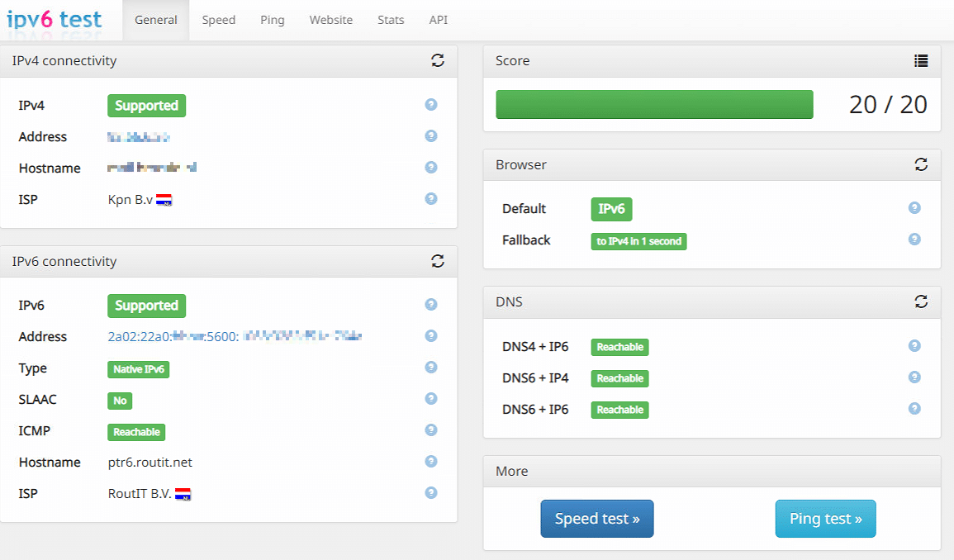The image size is (954, 560).
Task: Open help for Browser Fallback row
Action: (x=914, y=240)
